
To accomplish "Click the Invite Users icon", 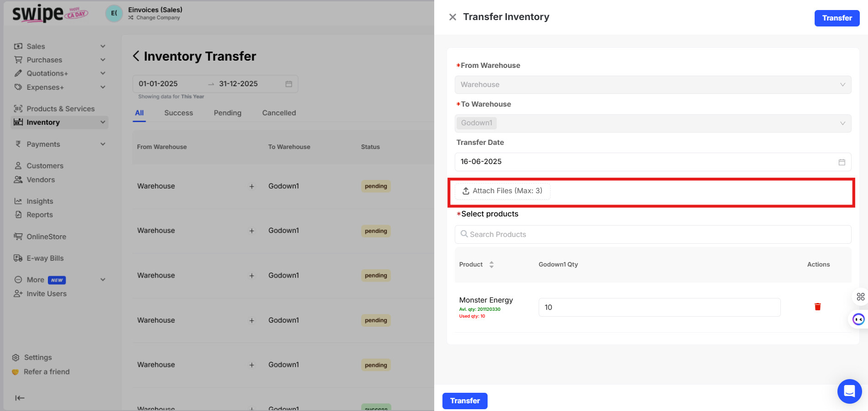I will click(18, 293).
